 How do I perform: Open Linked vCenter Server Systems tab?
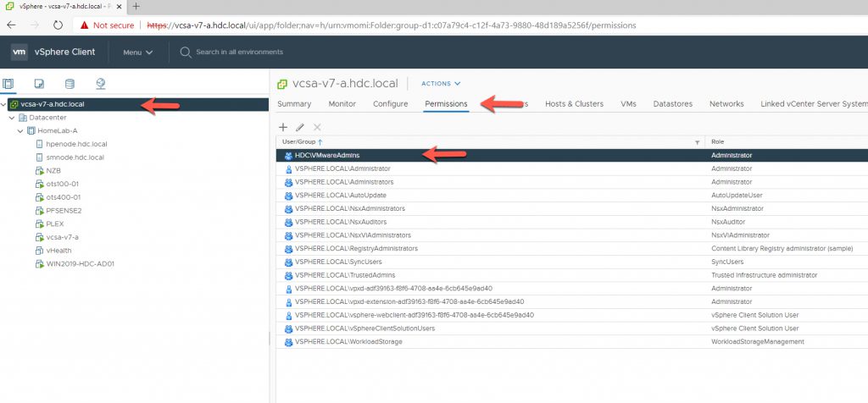pos(814,104)
